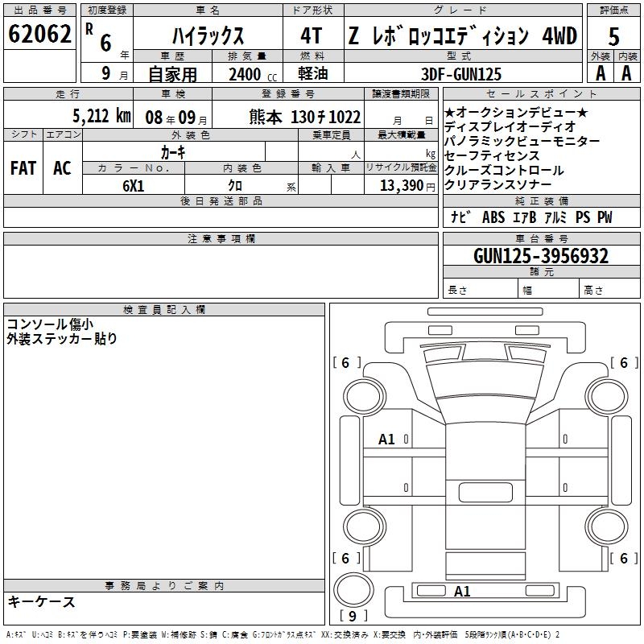Click the shift type FAT
This screenshot has height=644, width=644.
coord(23,168)
